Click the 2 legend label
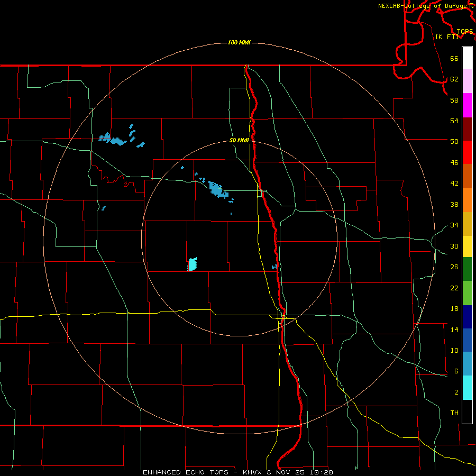Image resolution: width=476 pixels, height=476 pixels. click(456, 392)
